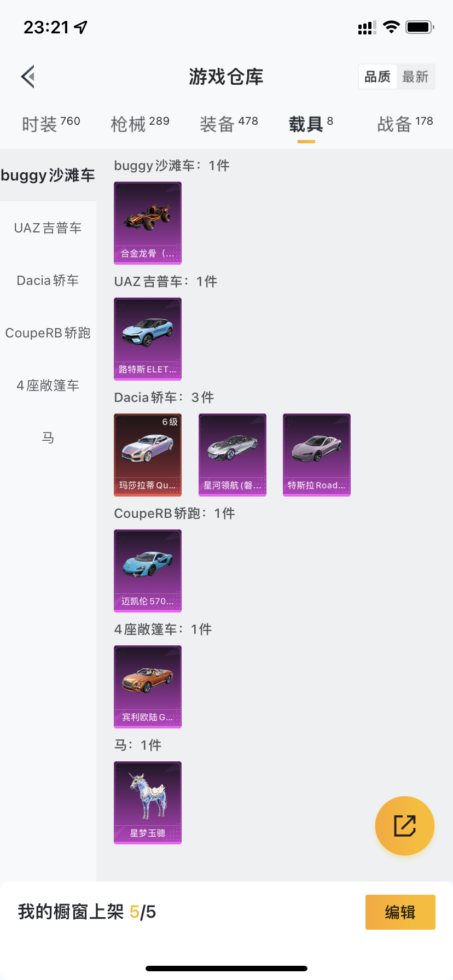This screenshot has height=980, width=453.
Task: Sort by 品质 toggle option
Action: pos(377,77)
